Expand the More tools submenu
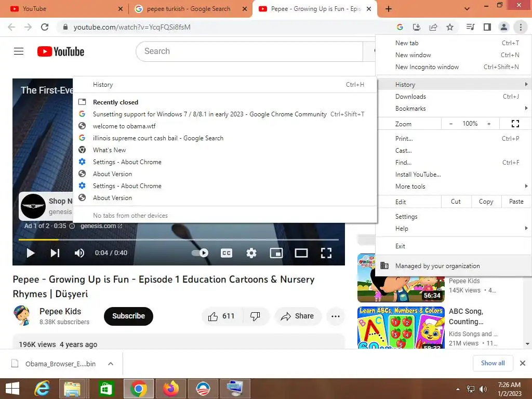This screenshot has width=532, height=399. coord(454,187)
